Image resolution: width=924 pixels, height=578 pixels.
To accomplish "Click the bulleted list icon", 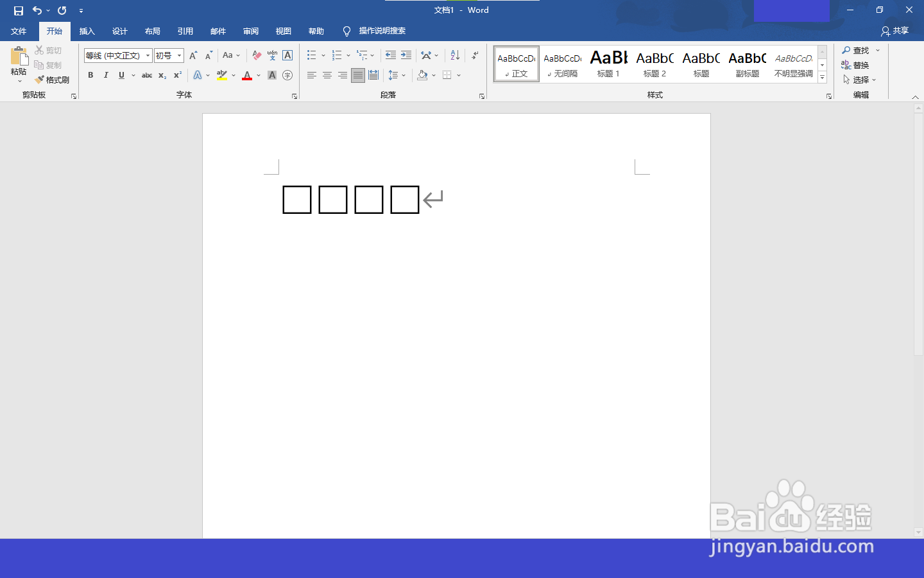I will tap(311, 55).
